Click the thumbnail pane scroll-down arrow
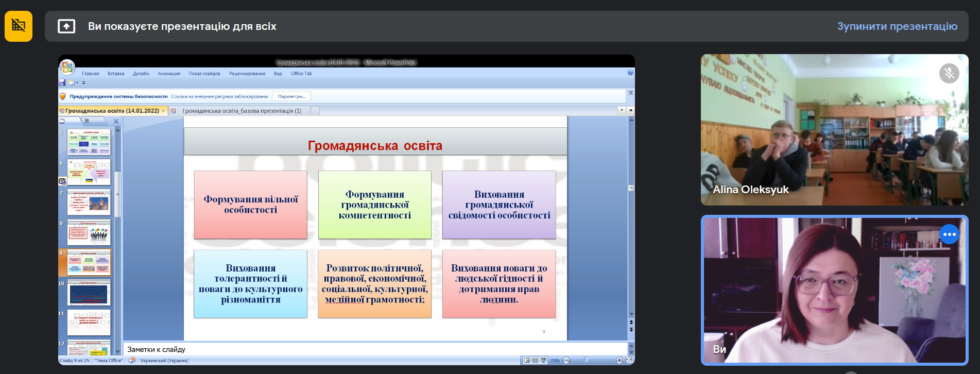This screenshot has height=374, width=980. point(117,352)
